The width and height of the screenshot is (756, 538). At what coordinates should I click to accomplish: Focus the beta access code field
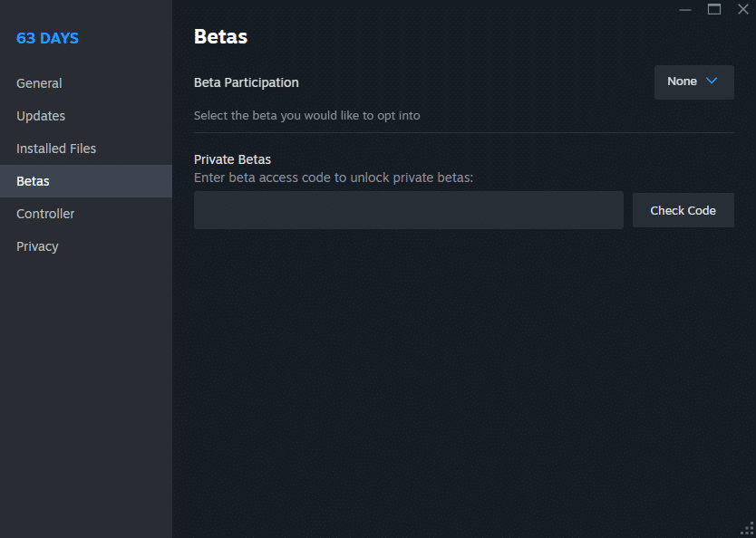pyautogui.click(x=409, y=210)
